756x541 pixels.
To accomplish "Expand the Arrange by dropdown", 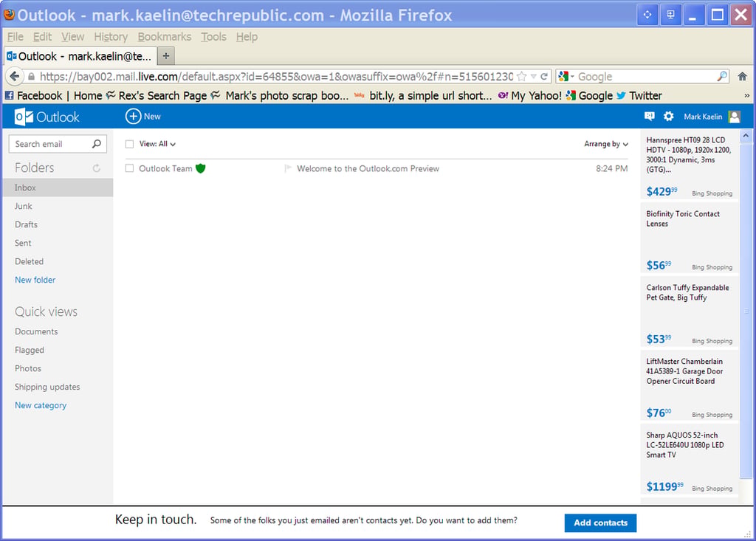I will (606, 144).
